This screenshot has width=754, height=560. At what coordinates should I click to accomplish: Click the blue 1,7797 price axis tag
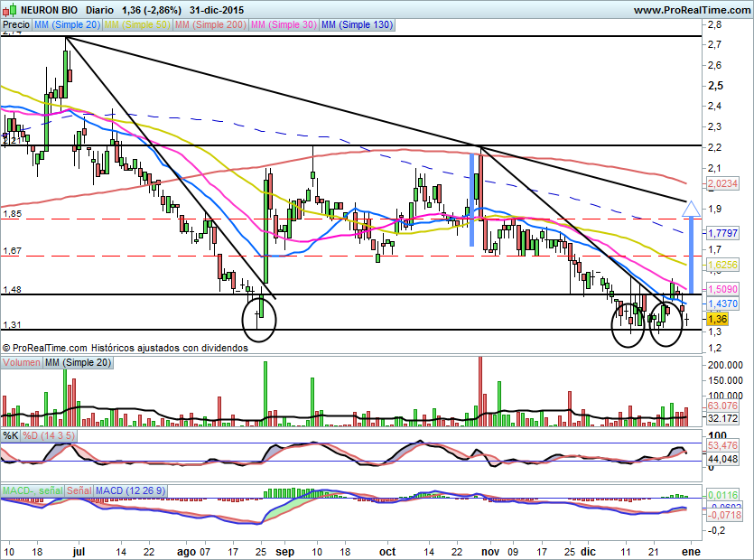pos(722,232)
